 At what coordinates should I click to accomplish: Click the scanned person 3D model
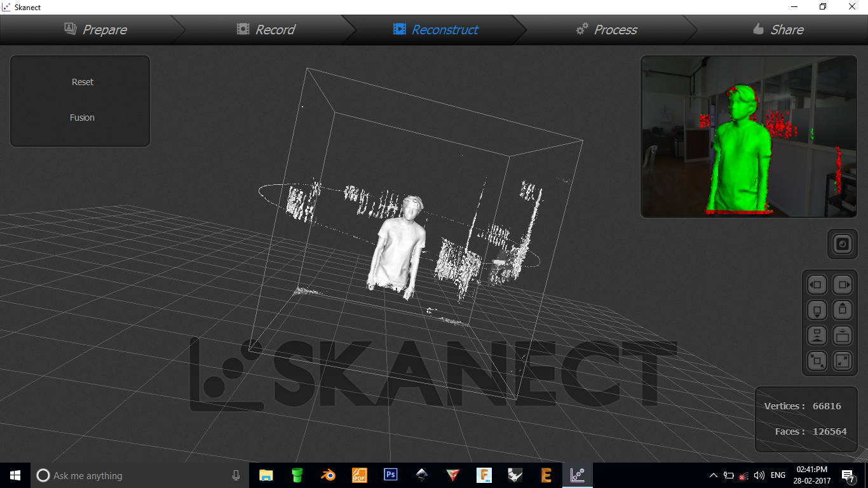[398, 248]
